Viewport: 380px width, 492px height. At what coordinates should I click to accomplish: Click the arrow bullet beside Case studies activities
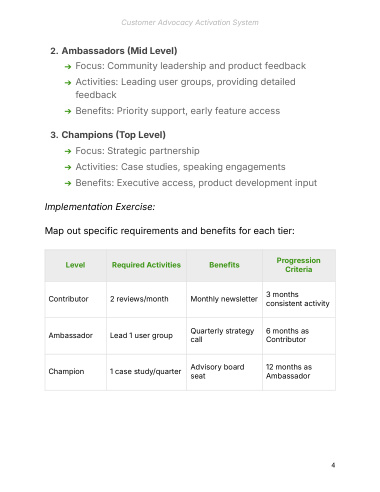point(68,167)
